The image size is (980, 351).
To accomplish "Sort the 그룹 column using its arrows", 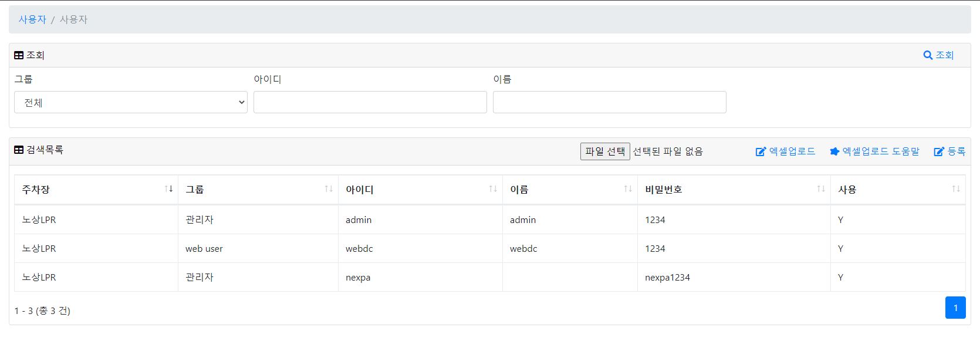I will click(x=329, y=189).
